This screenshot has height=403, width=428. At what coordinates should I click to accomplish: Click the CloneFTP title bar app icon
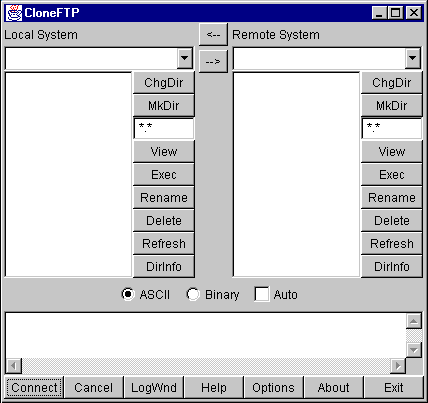point(14,13)
